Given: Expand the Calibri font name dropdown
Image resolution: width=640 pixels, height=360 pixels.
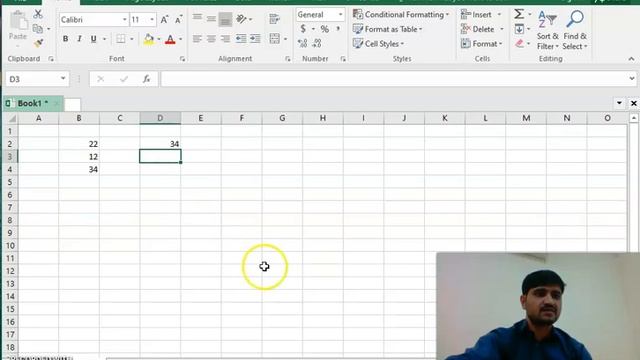Looking at the screenshot, I should coord(124,20).
